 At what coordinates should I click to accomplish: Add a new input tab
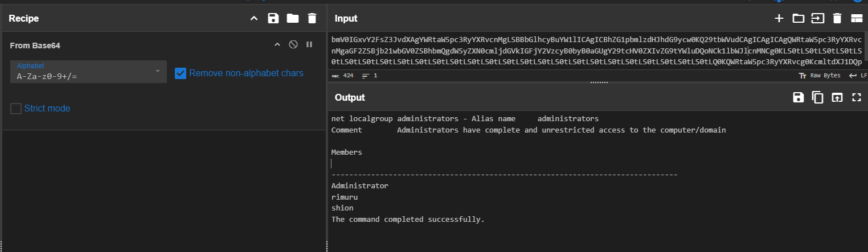(x=779, y=18)
